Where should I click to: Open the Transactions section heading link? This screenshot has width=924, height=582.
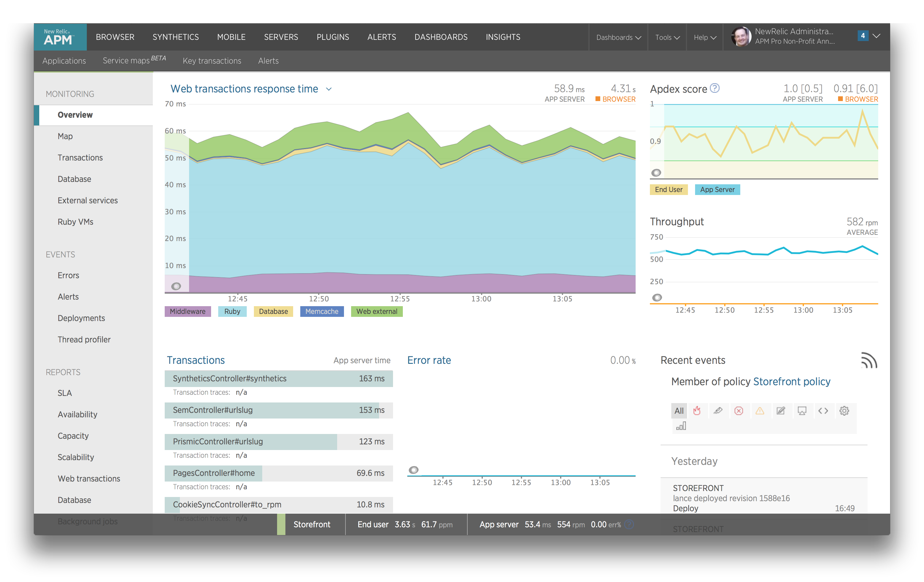point(196,360)
